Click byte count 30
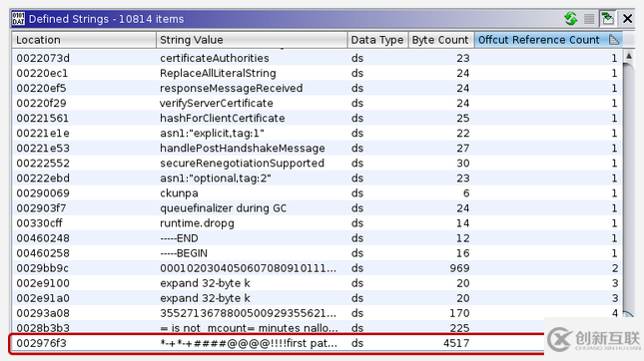The width and height of the screenshot is (644, 361). 463,164
